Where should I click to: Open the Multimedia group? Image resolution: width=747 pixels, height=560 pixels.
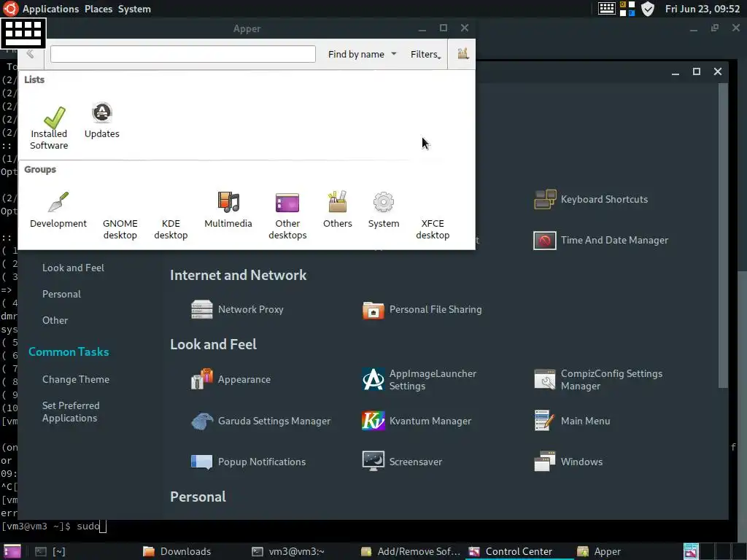(228, 210)
